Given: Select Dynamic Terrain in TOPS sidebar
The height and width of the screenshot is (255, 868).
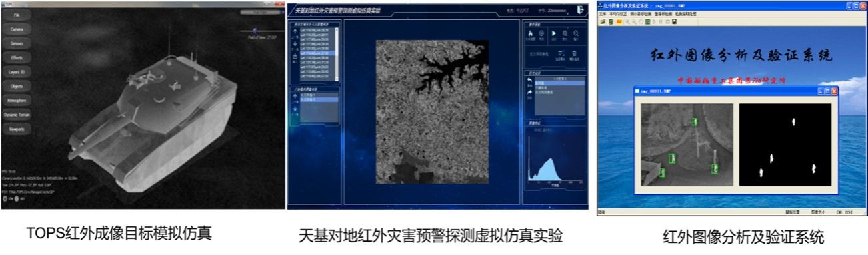Looking at the screenshot, I should coord(16,115).
